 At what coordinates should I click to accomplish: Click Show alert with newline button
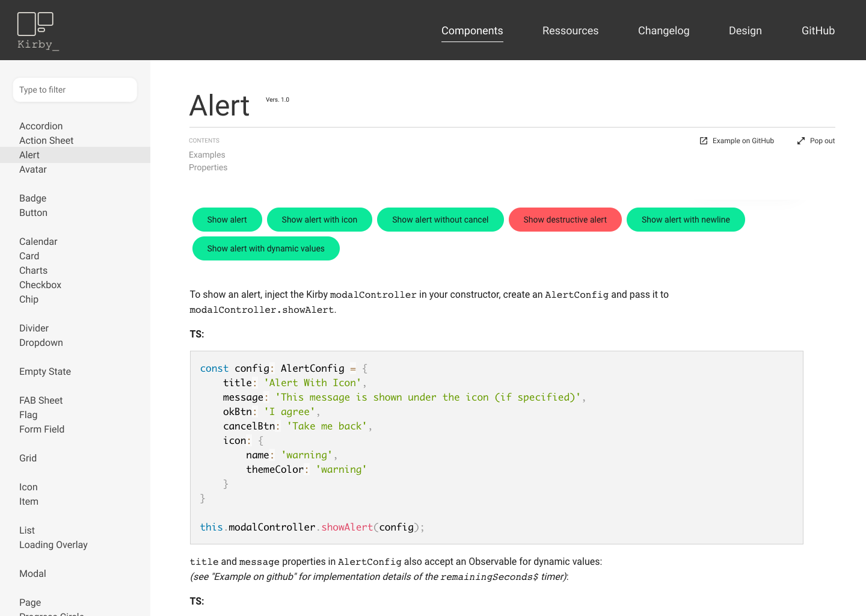click(686, 220)
